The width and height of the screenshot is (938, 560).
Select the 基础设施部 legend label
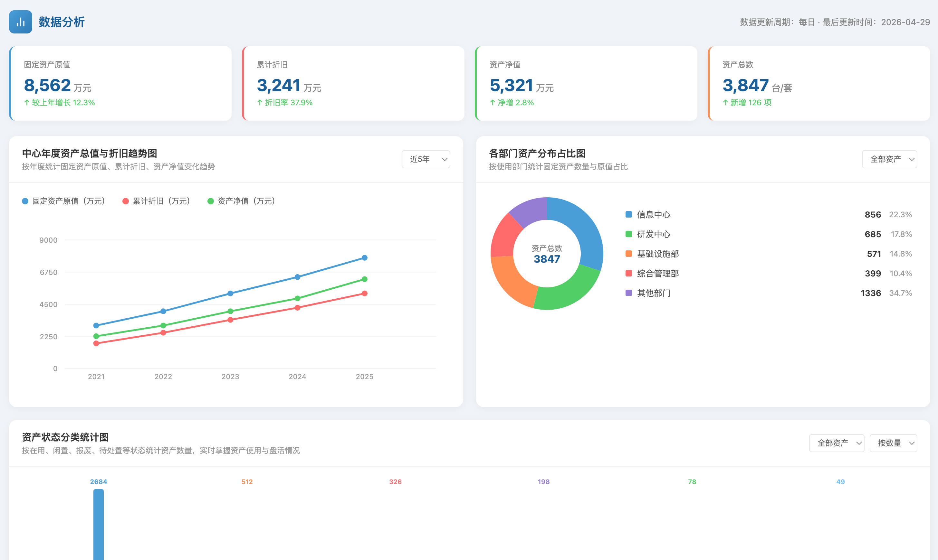658,254
